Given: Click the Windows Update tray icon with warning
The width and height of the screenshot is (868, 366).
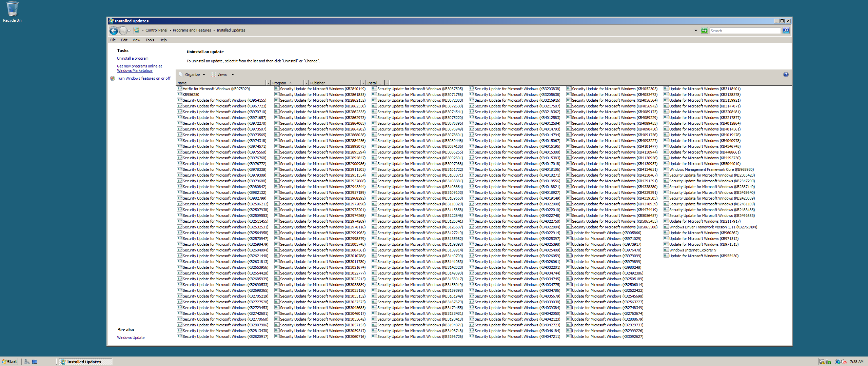Looking at the screenshot, I should tap(822, 362).
